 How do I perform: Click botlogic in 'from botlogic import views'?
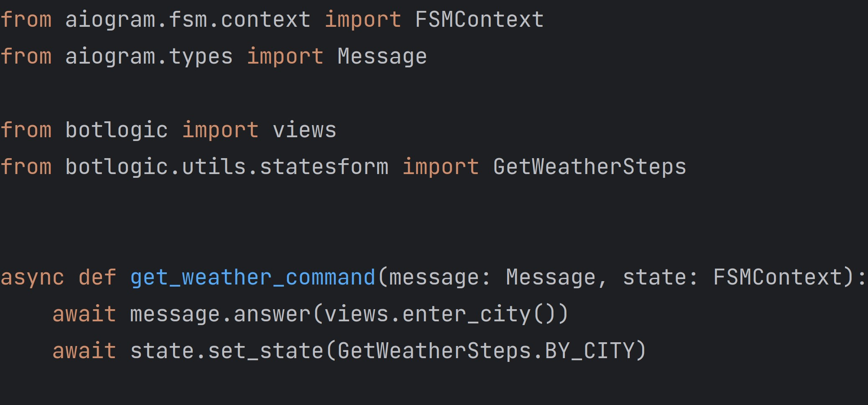pyautogui.click(x=117, y=130)
